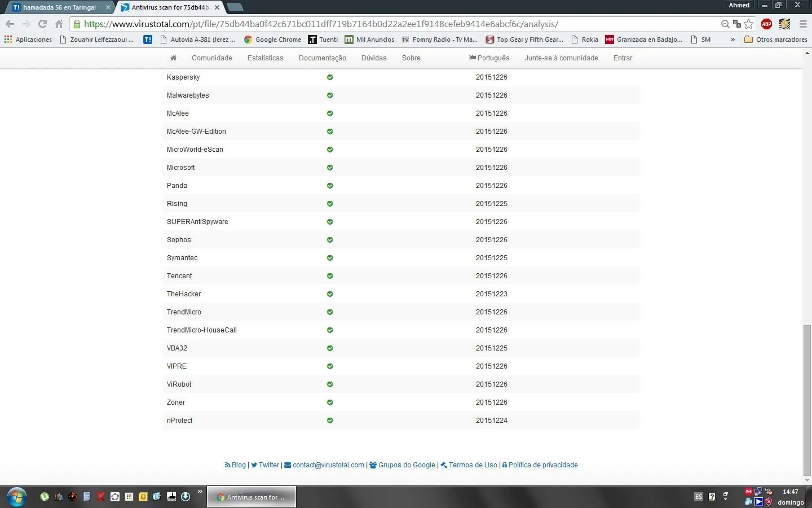Launch uTorrent from the quick launch bar

click(45, 497)
